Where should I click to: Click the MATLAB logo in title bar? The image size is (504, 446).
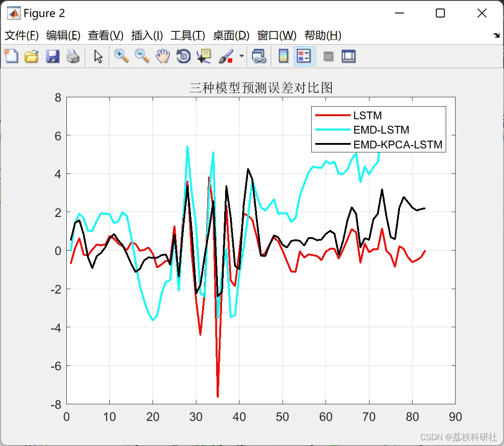[x=14, y=13]
